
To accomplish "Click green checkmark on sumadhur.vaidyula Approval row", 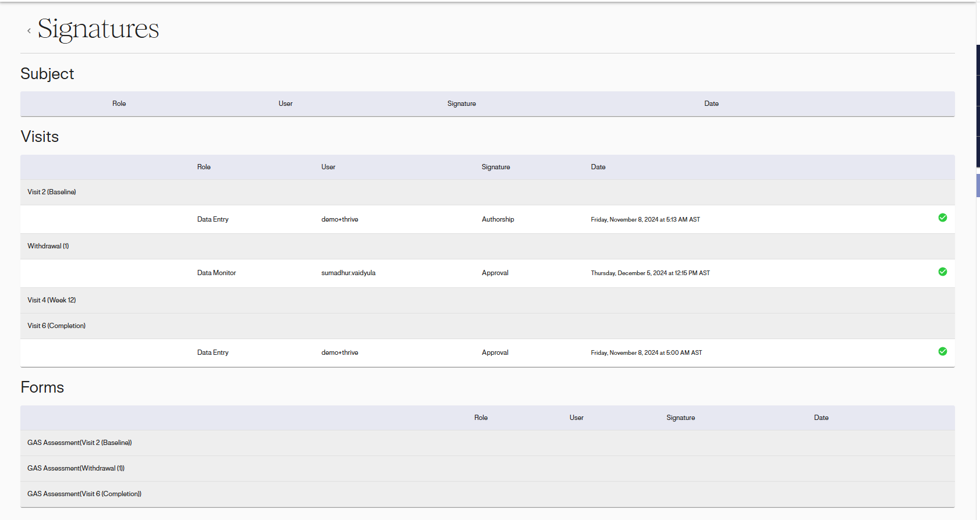I will [942, 272].
